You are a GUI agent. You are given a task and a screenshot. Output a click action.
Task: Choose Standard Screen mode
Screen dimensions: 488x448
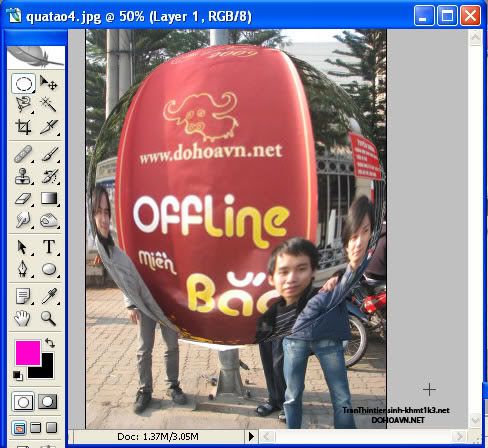[x=19, y=428]
